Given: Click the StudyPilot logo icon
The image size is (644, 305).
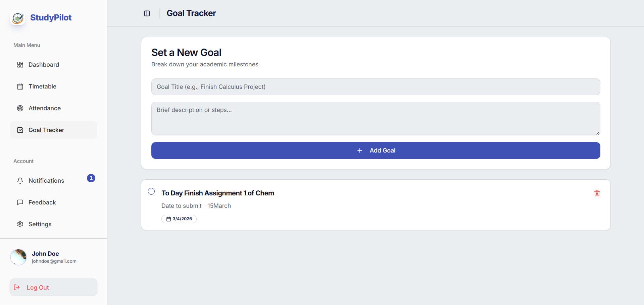Looking at the screenshot, I should 18,18.
